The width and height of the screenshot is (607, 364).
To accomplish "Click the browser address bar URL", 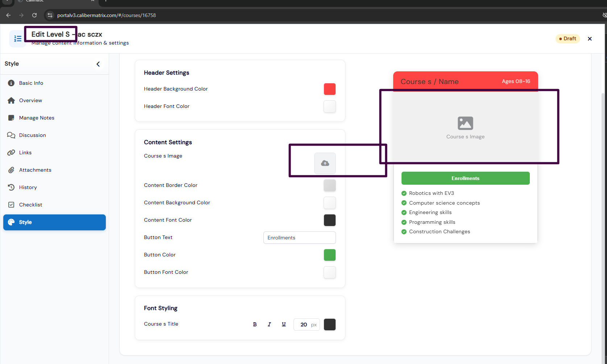I will pos(107,15).
